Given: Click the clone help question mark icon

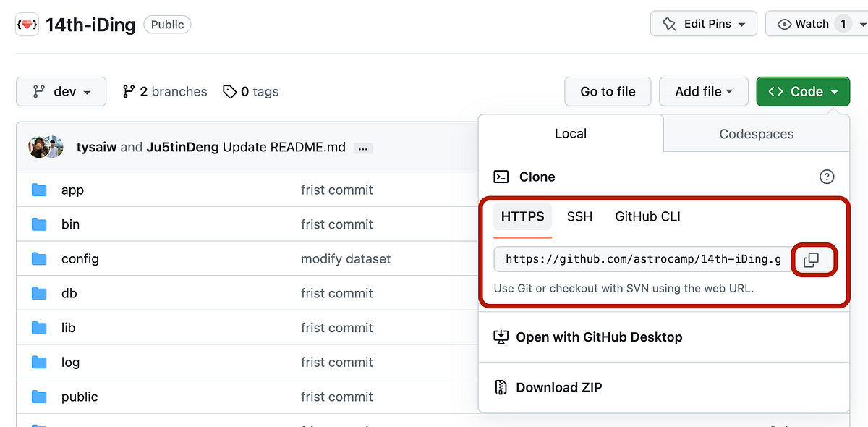Looking at the screenshot, I should click(x=827, y=176).
